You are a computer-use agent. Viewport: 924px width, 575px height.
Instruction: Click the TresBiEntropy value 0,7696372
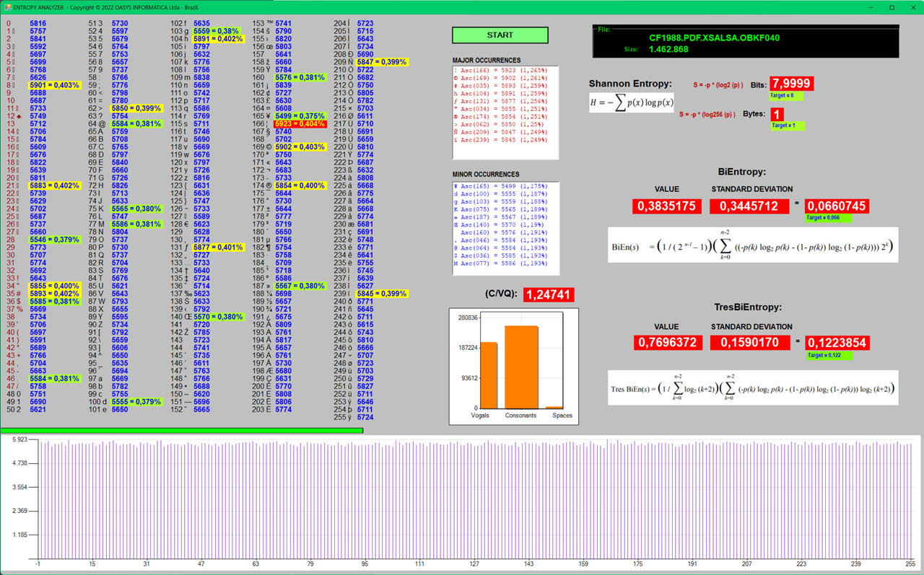[667, 343]
